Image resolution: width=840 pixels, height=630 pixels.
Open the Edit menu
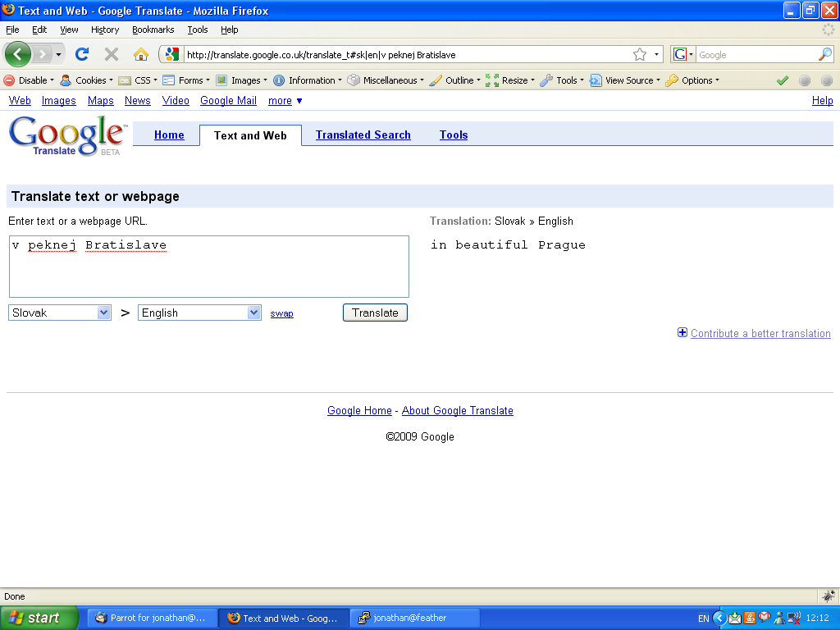click(39, 30)
